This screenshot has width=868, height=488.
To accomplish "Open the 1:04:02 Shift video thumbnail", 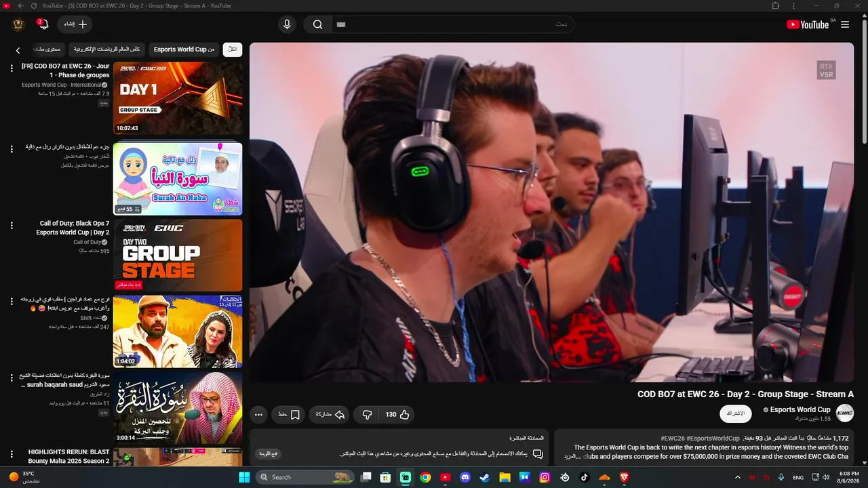I will (x=178, y=332).
